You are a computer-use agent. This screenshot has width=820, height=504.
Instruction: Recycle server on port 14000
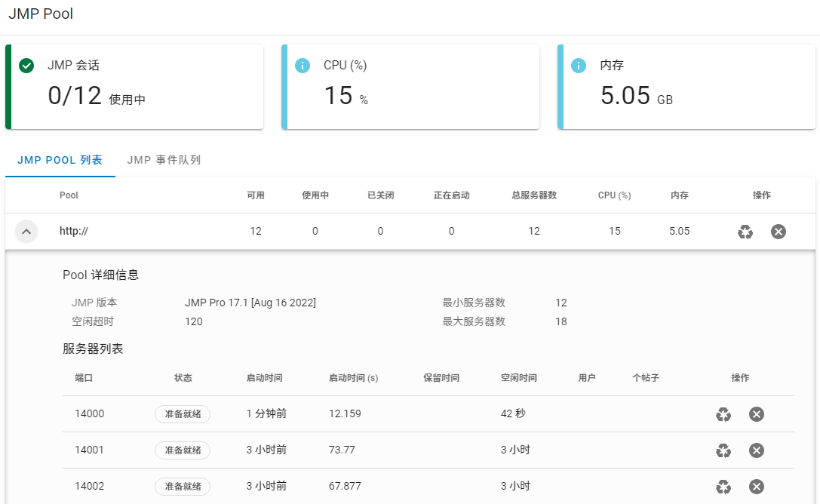coord(723,414)
